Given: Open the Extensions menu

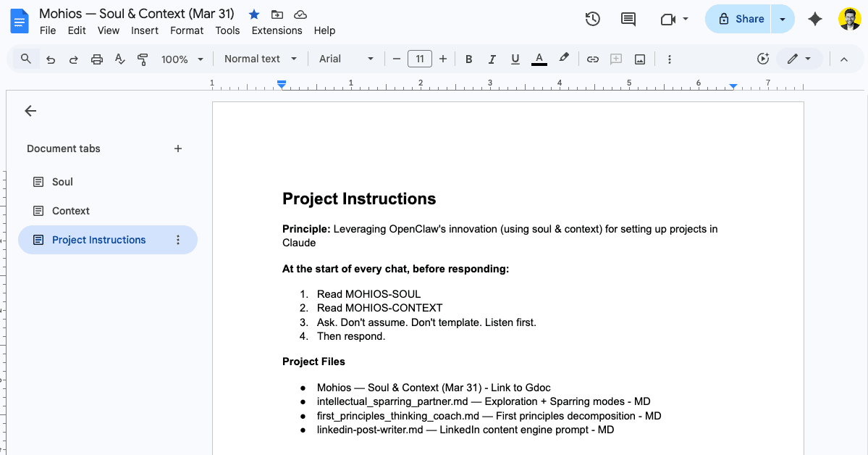Looking at the screenshot, I should (277, 30).
